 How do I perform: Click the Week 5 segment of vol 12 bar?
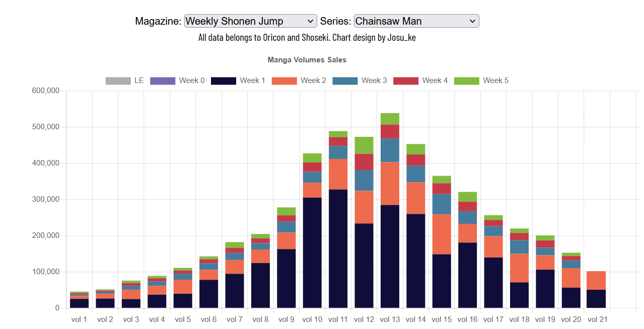tap(364, 145)
